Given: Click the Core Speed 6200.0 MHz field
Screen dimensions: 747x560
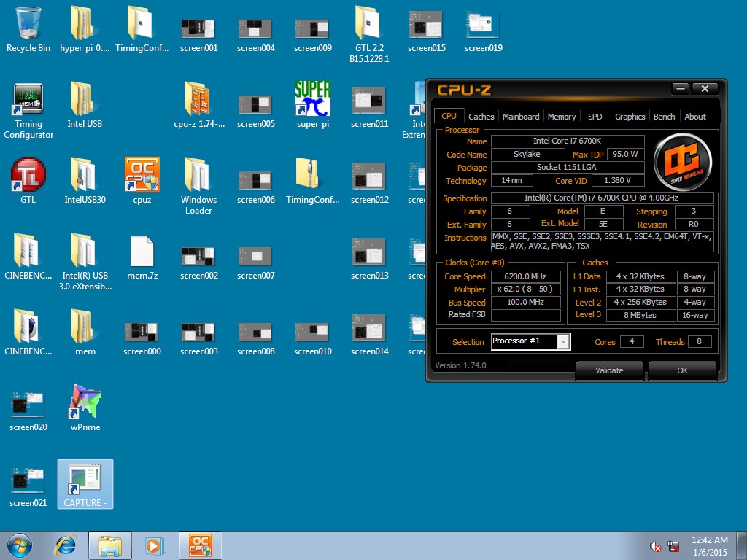Looking at the screenshot, I should click(525, 276).
